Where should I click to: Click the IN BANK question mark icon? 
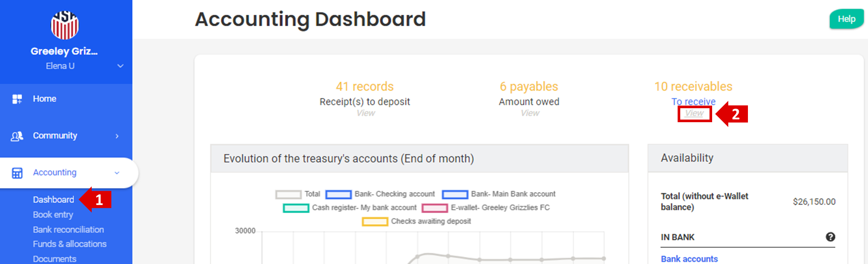pos(830,237)
